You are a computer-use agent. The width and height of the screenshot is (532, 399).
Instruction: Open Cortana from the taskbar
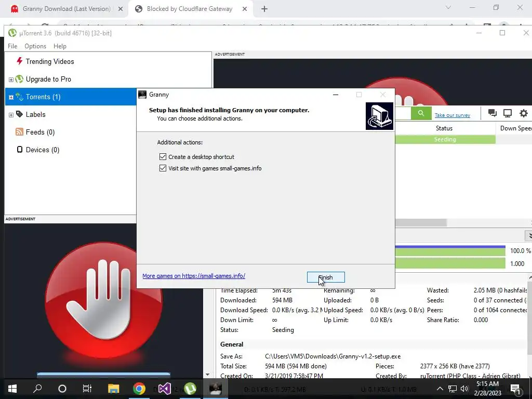pyautogui.click(x=62, y=389)
